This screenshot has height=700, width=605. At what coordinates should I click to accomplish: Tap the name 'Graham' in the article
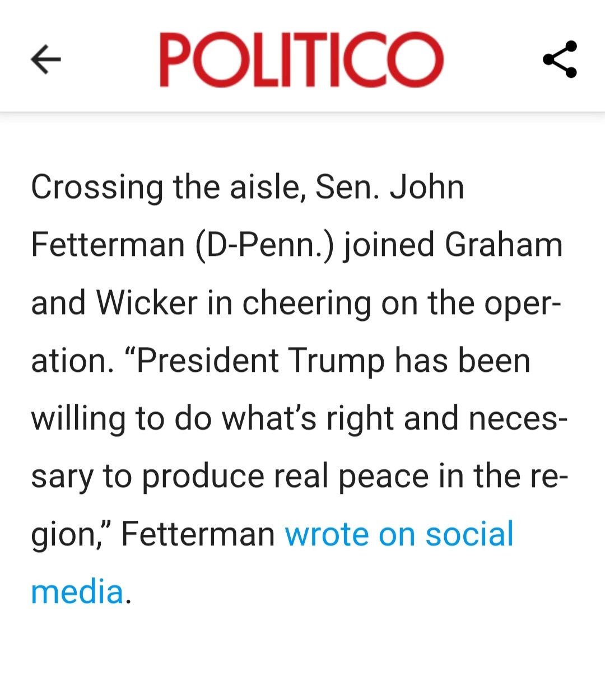coord(504,245)
